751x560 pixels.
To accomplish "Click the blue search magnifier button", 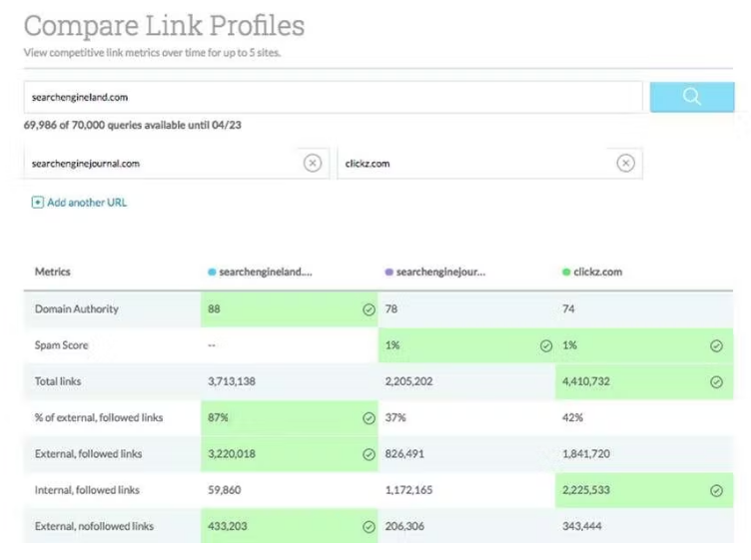I will [691, 97].
